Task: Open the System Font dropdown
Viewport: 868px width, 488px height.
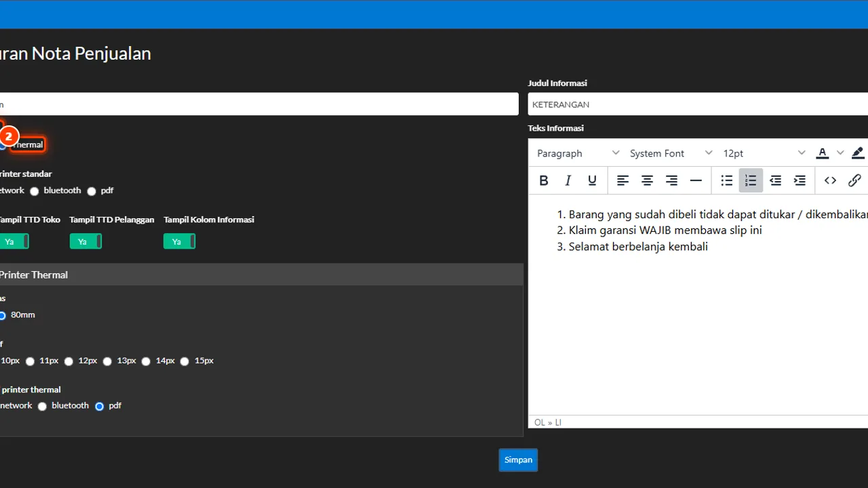Action: [671, 153]
